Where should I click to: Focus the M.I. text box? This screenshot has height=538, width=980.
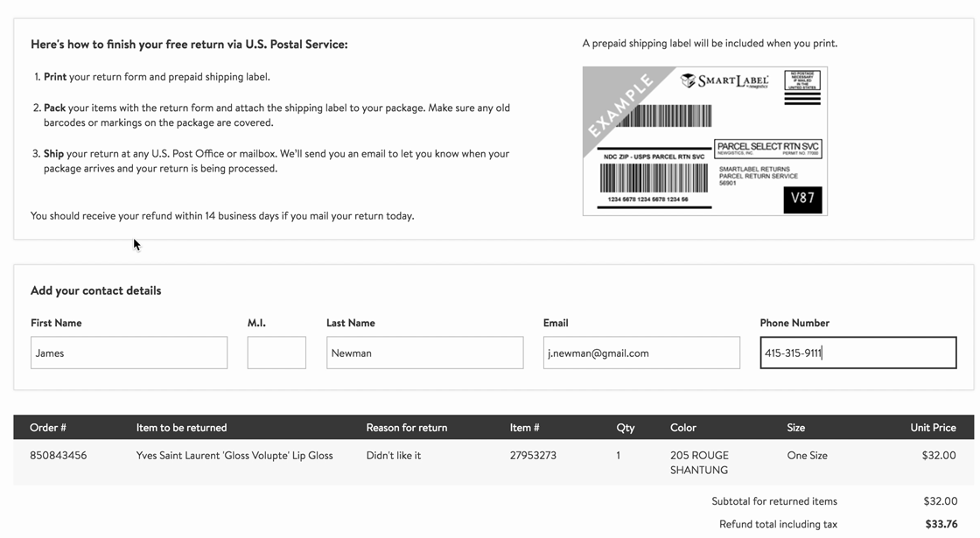276,353
